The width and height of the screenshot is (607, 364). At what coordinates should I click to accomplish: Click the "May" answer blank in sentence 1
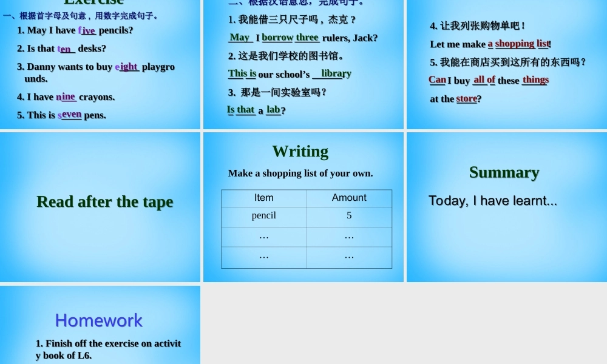click(x=240, y=38)
